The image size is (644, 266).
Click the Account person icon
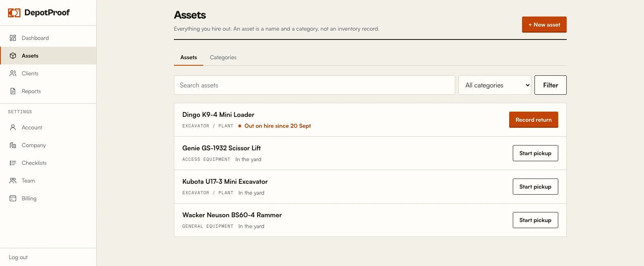click(x=13, y=127)
